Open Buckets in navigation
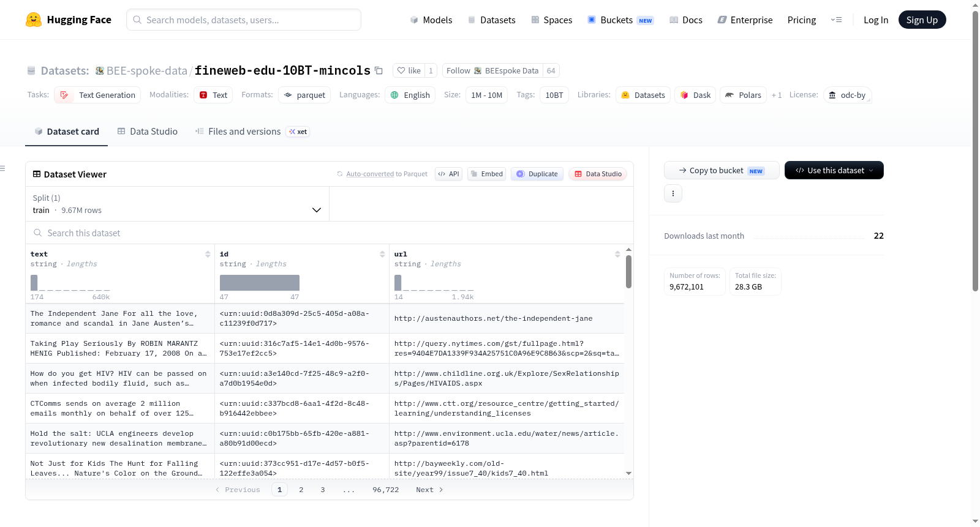Screen dimensions: 980x527 click(620, 20)
